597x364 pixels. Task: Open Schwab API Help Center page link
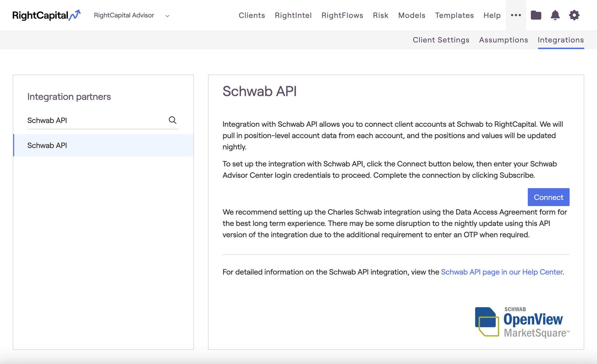coord(502,272)
